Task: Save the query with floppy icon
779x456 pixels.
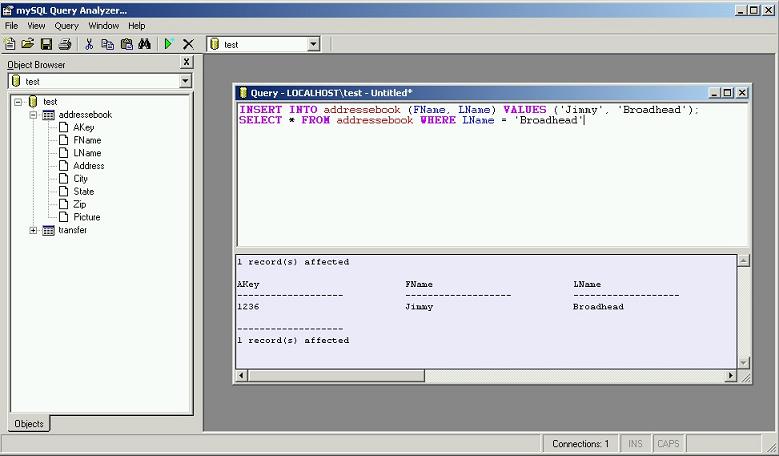Action: tap(46, 44)
